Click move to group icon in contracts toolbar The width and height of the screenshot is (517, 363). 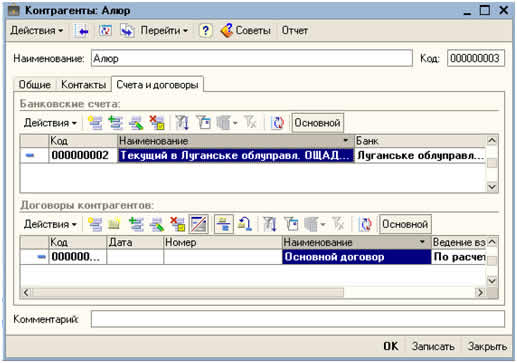(245, 224)
